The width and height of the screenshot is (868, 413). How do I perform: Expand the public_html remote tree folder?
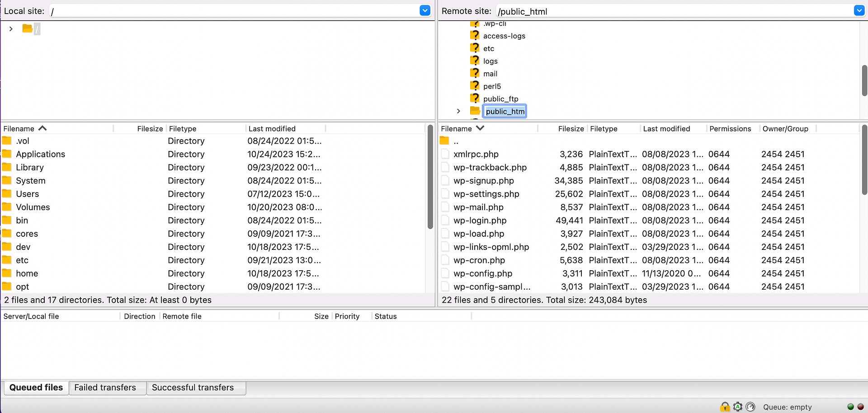click(x=458, y=111)
